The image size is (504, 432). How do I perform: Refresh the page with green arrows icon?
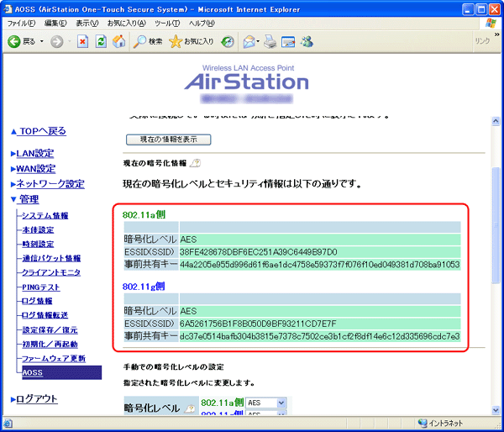click(101, 41)
